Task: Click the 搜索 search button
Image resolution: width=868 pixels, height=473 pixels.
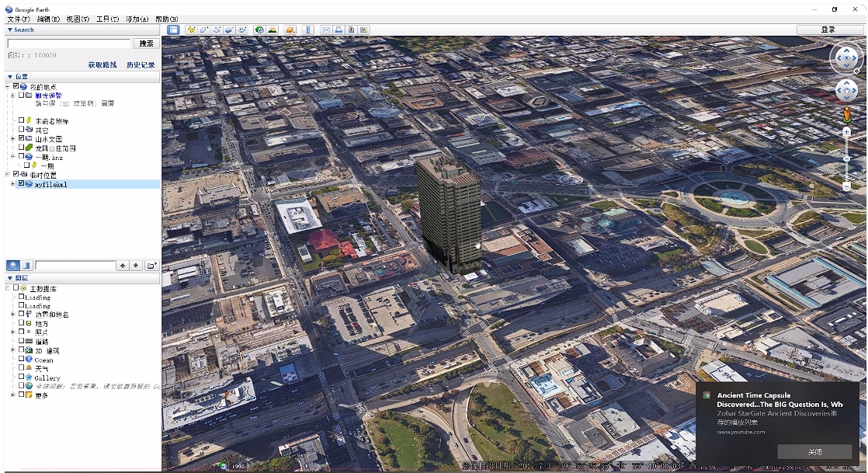Action: [x=146, y=43]
